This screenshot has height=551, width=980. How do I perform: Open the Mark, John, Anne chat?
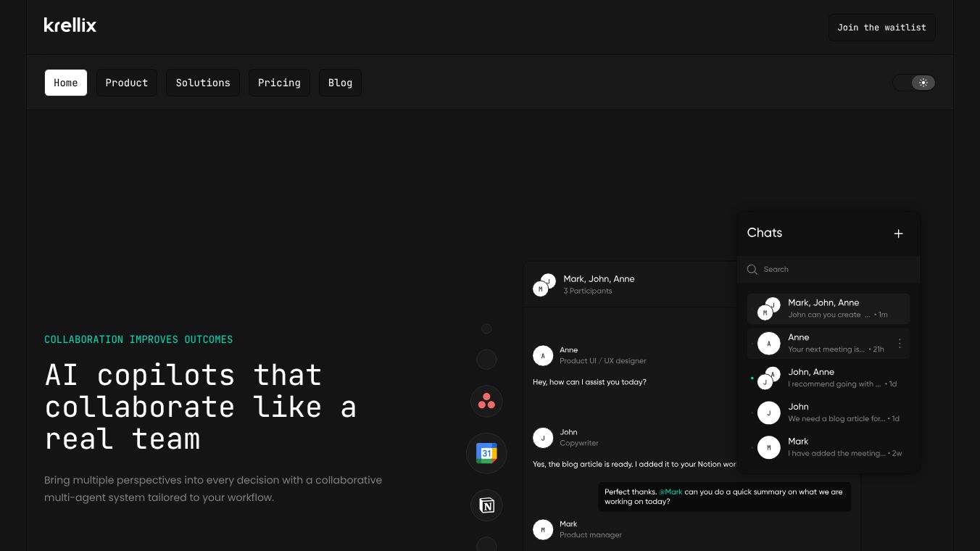click(829, 308)
